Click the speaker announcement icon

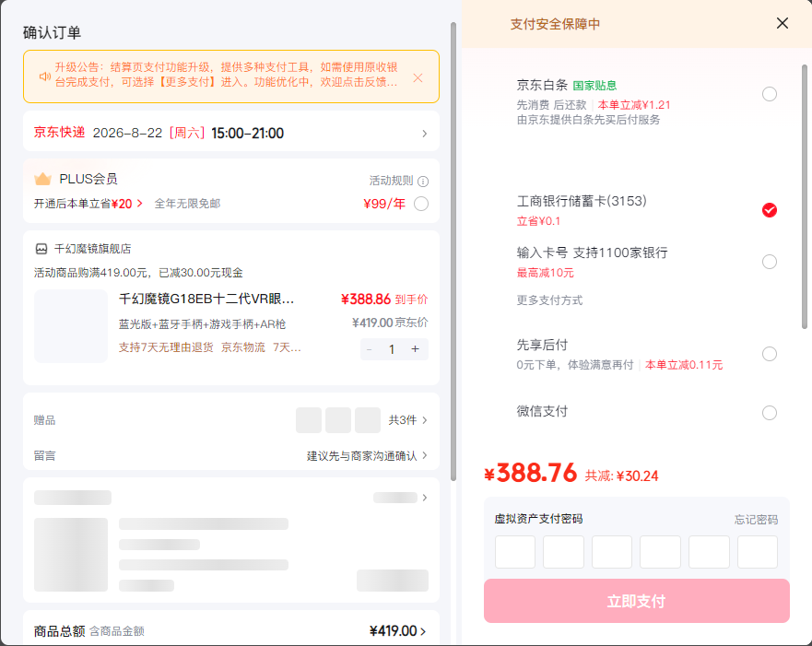pyautogui.click(x=45, y=76)
